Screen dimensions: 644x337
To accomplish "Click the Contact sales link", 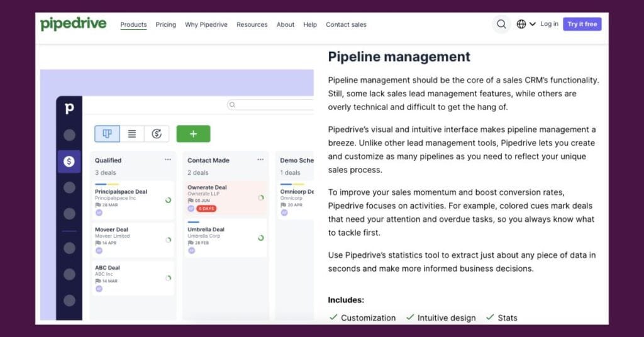I will pyautogui.click(x=347, y=25).
